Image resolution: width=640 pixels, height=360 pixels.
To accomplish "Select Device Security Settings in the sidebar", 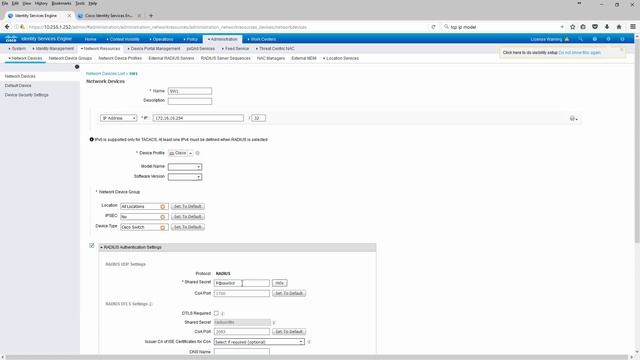I will 27,95.
